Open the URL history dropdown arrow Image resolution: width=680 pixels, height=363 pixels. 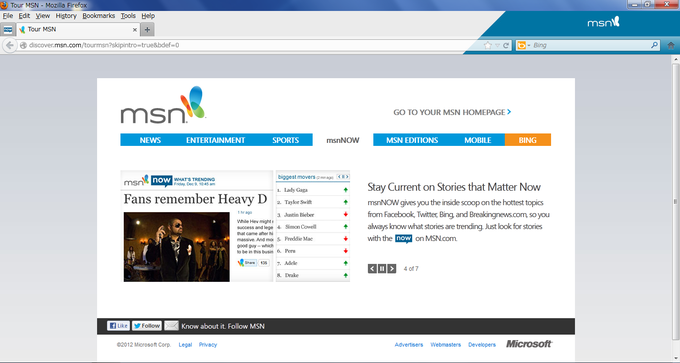point(497,45)
